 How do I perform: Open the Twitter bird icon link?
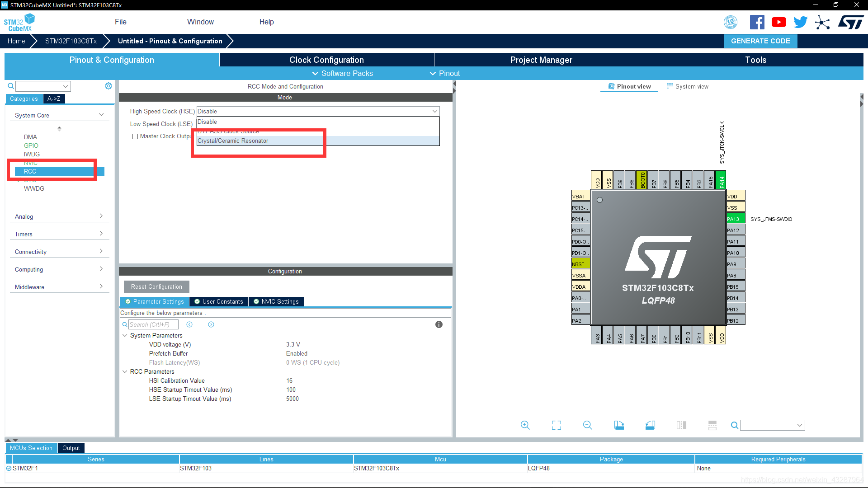tap(800, 22)
